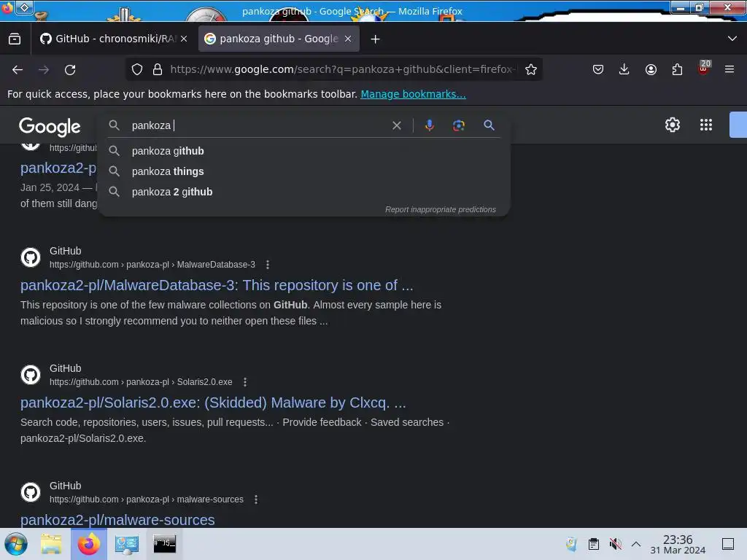Screen dimensions: 747x560
Task: Open the Firefox extensions puzzle icon
Action: 677,69
